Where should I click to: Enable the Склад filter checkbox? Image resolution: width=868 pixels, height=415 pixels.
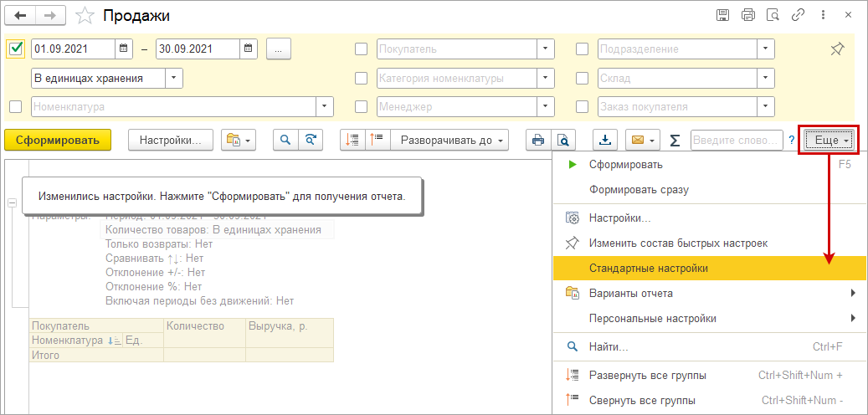coord(583,78)
